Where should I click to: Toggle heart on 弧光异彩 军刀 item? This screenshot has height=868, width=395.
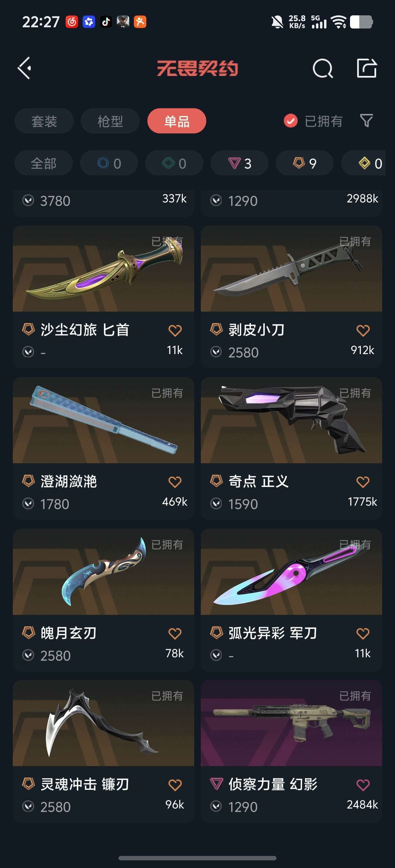[x=363, y=633]
